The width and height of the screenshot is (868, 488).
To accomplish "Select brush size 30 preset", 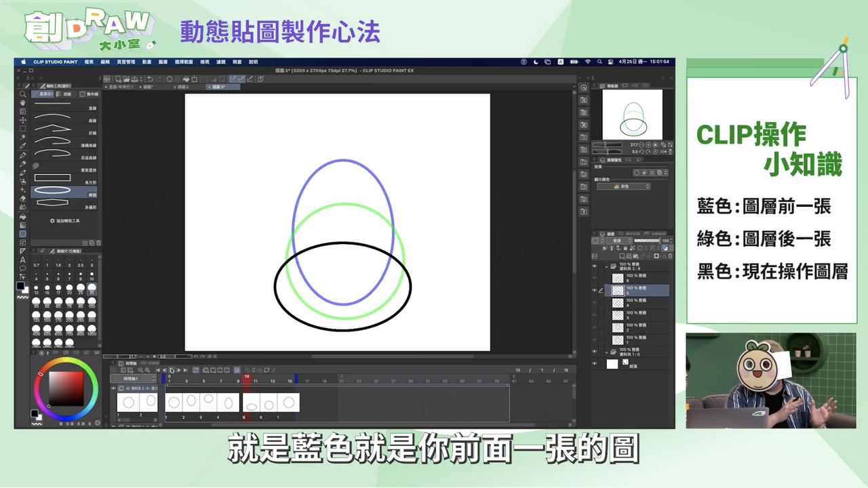I will point(92,289).
